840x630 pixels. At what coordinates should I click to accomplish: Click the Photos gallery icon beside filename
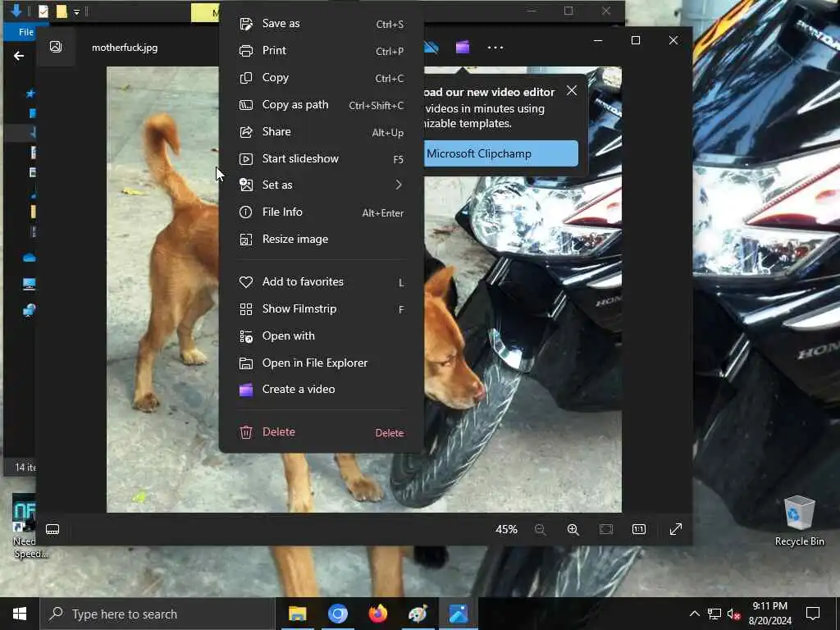pos(56,47)
